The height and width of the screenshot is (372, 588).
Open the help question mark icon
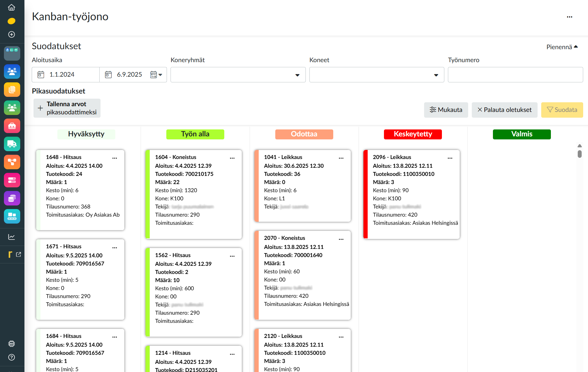[11, 357]
